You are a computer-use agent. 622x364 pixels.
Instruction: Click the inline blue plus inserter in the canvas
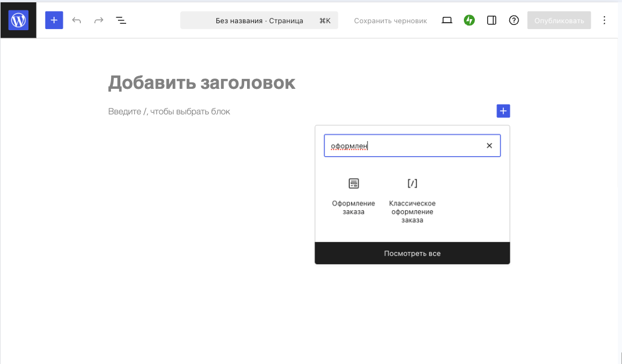click(503, 110)
